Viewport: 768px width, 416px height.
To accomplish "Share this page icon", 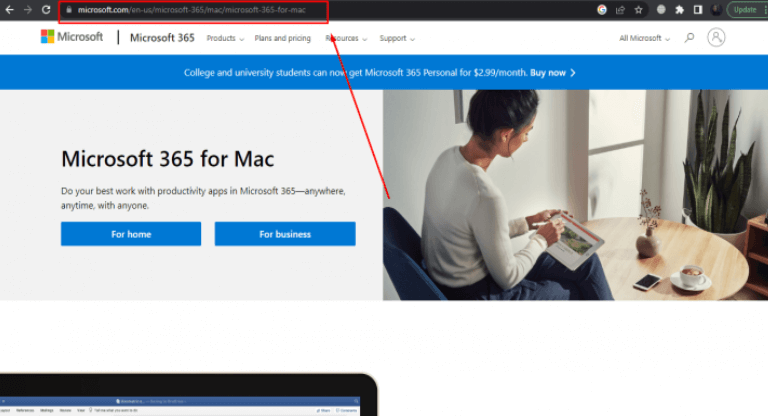I will 621,10.
